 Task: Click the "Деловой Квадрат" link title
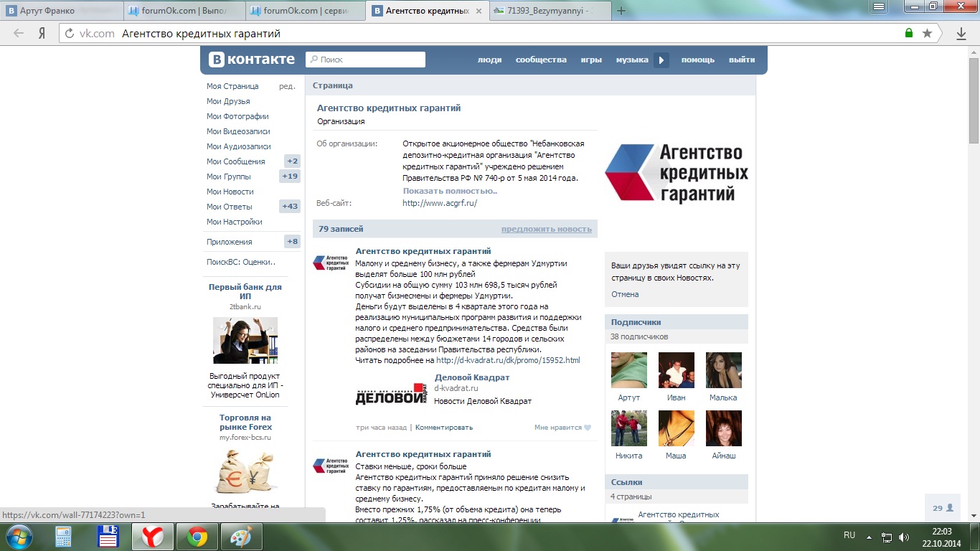click(472, 377)
